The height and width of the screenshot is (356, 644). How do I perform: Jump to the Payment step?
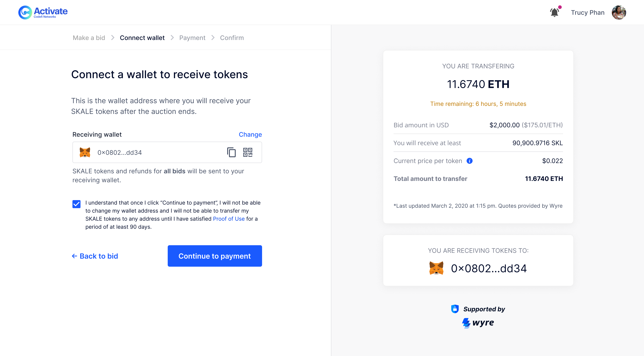(x=192, y=38)
